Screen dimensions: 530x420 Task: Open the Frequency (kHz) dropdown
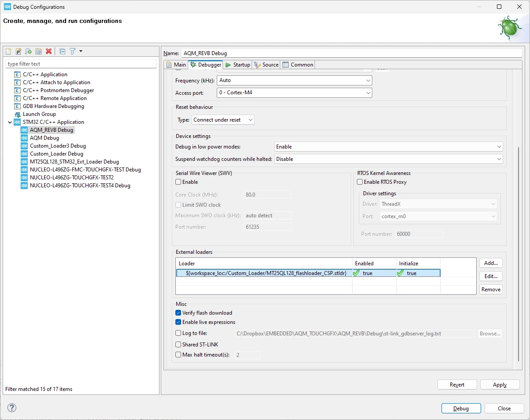294,80
